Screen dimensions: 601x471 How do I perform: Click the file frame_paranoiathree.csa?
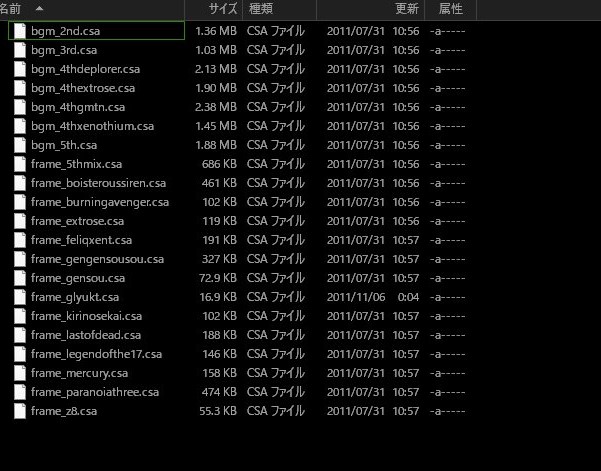click(95, 392)
